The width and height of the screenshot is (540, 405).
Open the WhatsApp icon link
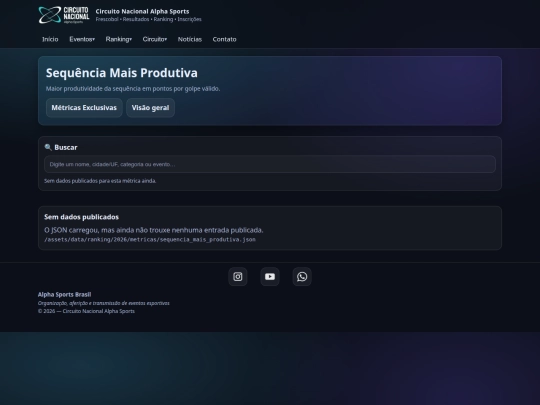click(x=302, y=277)
